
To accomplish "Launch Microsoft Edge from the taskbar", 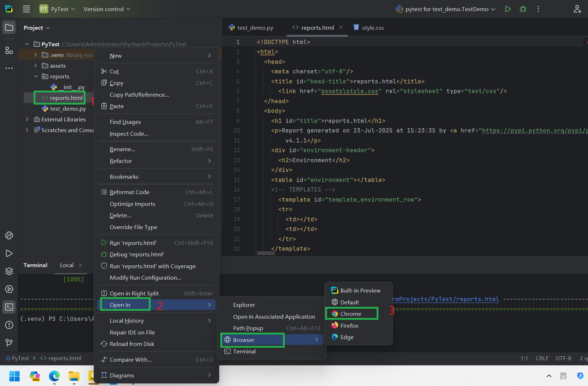I will tap(54, 376).
